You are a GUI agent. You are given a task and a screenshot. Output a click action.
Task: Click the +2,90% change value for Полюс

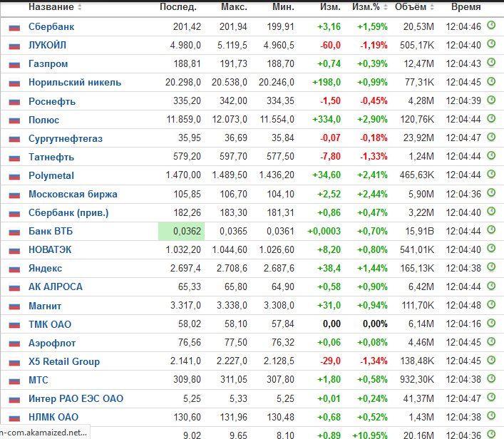[372, 119]
